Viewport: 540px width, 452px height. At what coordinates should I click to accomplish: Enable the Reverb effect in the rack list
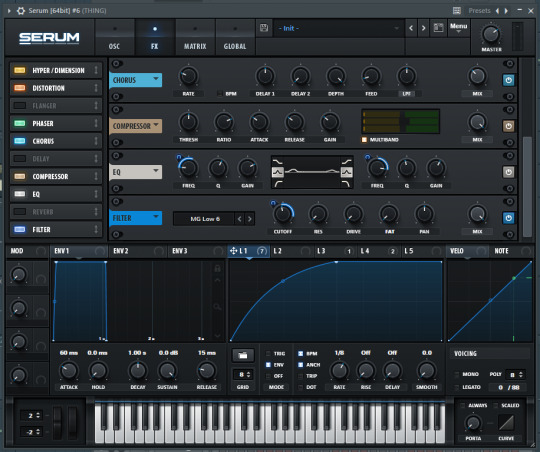click(20, 212)
